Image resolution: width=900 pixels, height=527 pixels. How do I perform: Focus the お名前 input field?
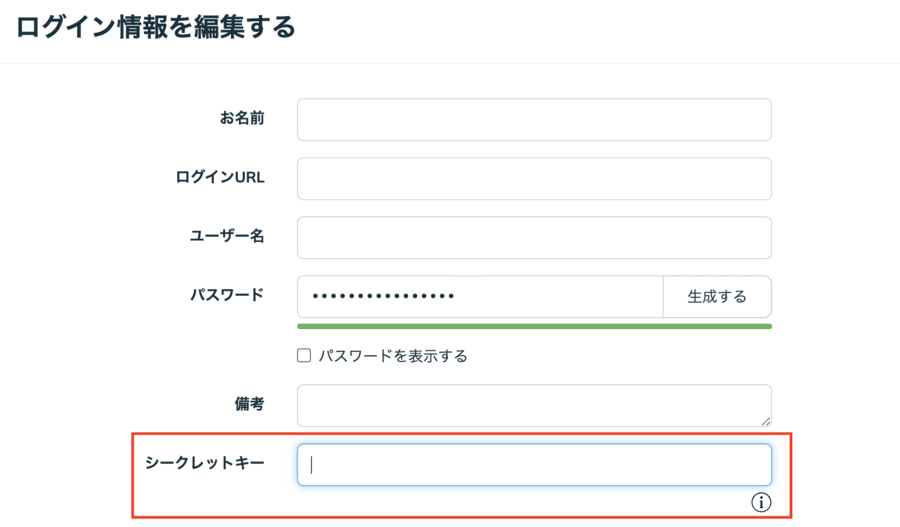point(534,120)
